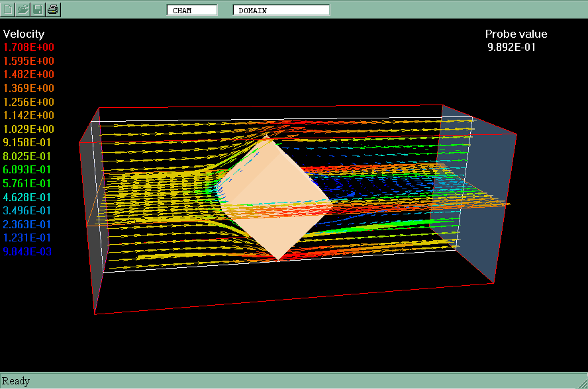
Task: Print the view with the printer icon
Action: [x=53, y=9]
